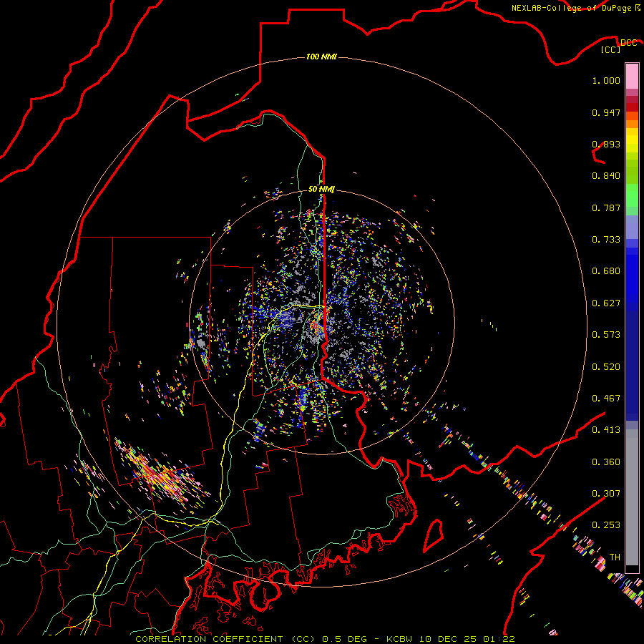
Task: Click the 0.307 color scale value
Action: [606, 494]
